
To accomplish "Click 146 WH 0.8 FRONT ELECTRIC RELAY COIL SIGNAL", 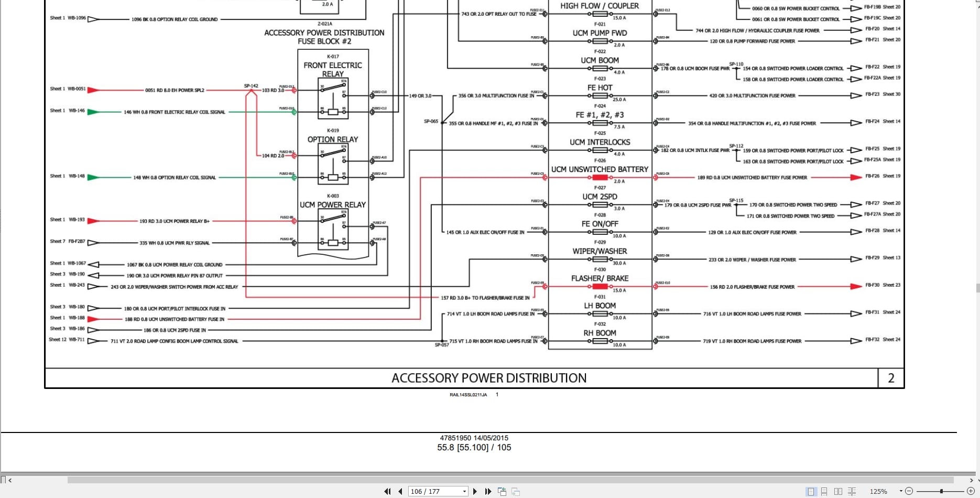I will 175,112.
